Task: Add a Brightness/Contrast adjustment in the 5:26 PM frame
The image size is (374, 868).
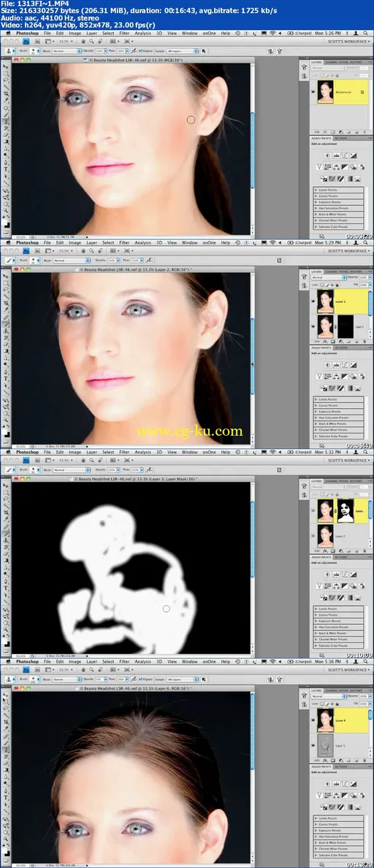Action: (328, 155)
